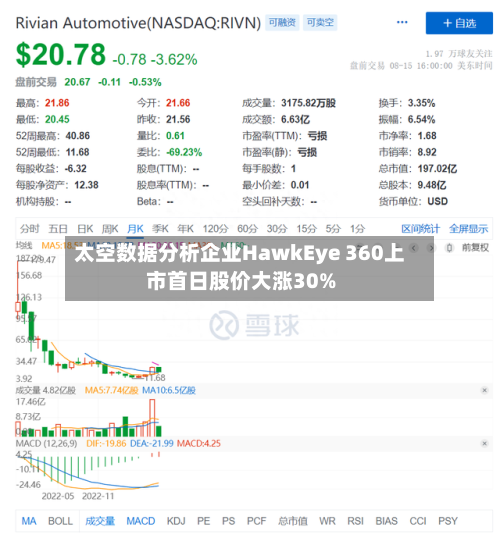
Task: Select the BOLL indicator
Action: [x=60, y=521]
